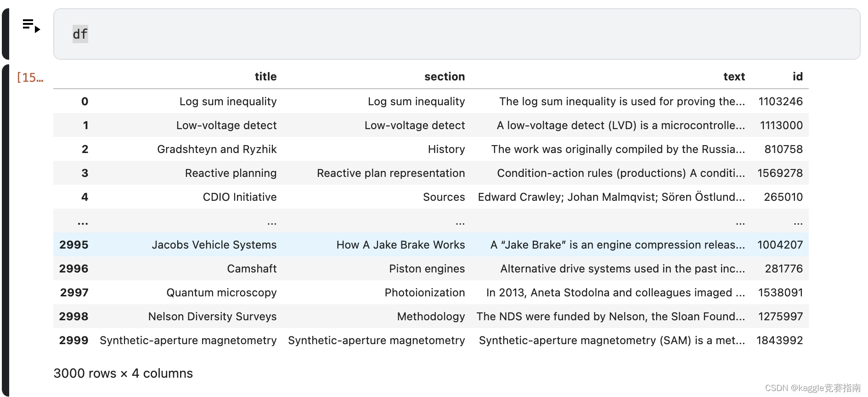Screen dimensions: 868x397
Task: Click the run cell icon
Action: click(31, 26)
